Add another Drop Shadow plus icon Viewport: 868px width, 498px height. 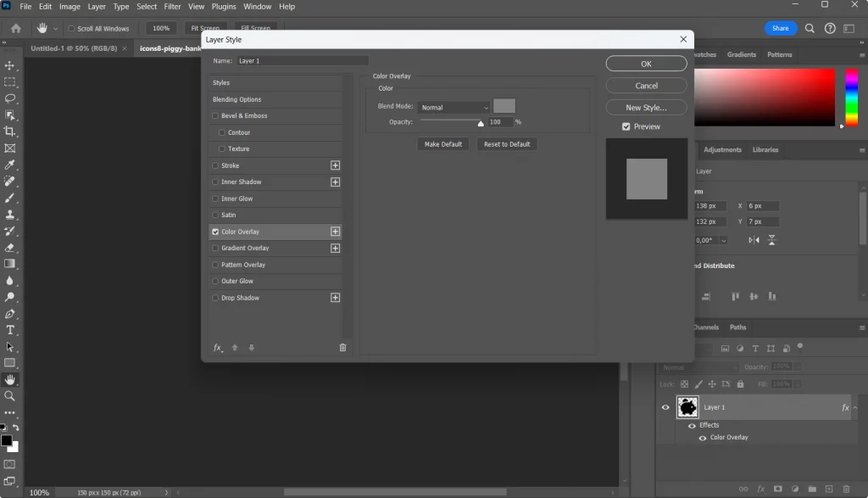pos(335,298)
